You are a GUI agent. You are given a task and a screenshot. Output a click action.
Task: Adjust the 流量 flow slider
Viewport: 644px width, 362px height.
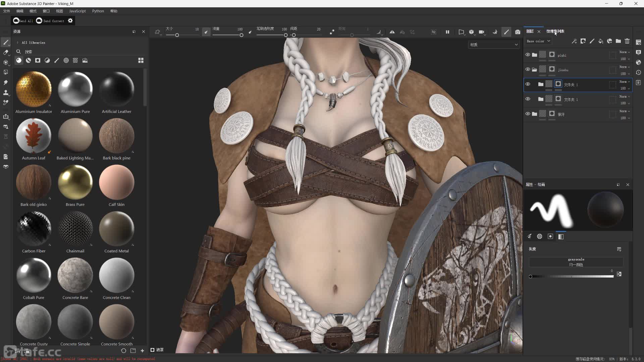point(228,35)
